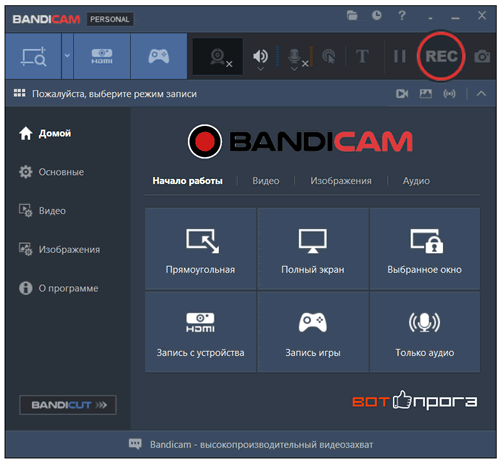Select the screen recording mode icon

(33, 56)
